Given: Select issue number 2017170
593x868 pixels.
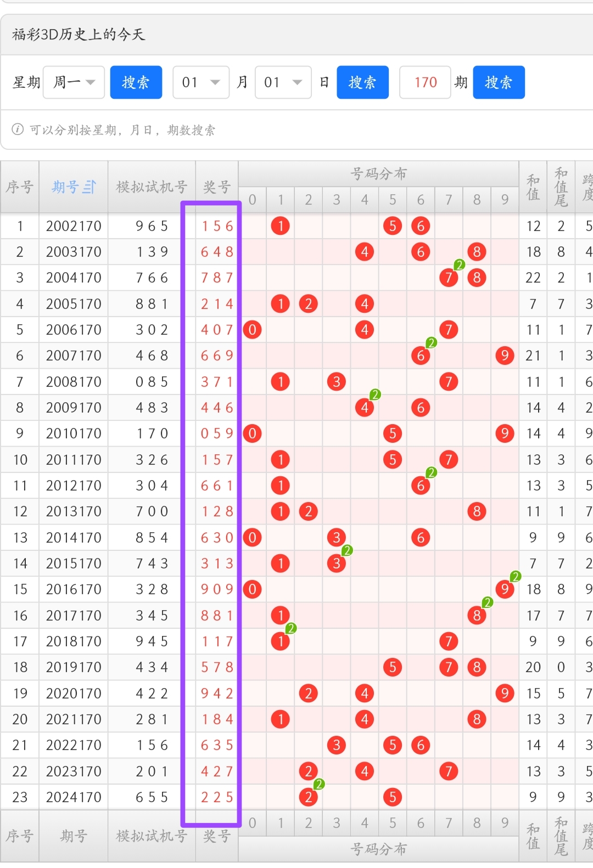Looking at the screenshot, I should (x=74, y=616).
